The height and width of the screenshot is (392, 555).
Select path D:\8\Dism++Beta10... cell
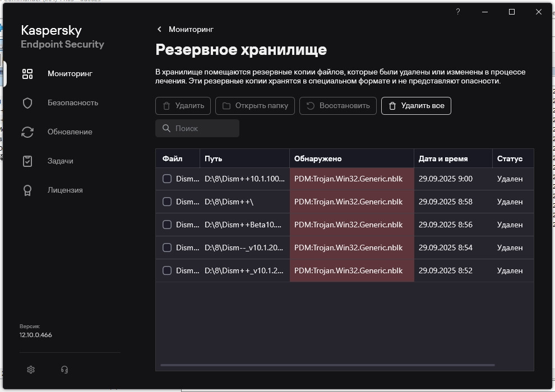[x=244, y=225]
